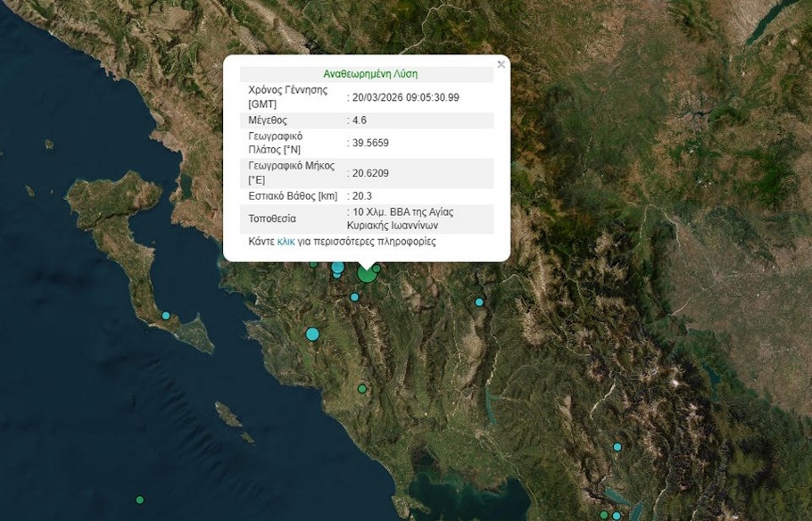Click the focal depth value 20.3
This screenshot has width=812, height=521.
[362, 195]
